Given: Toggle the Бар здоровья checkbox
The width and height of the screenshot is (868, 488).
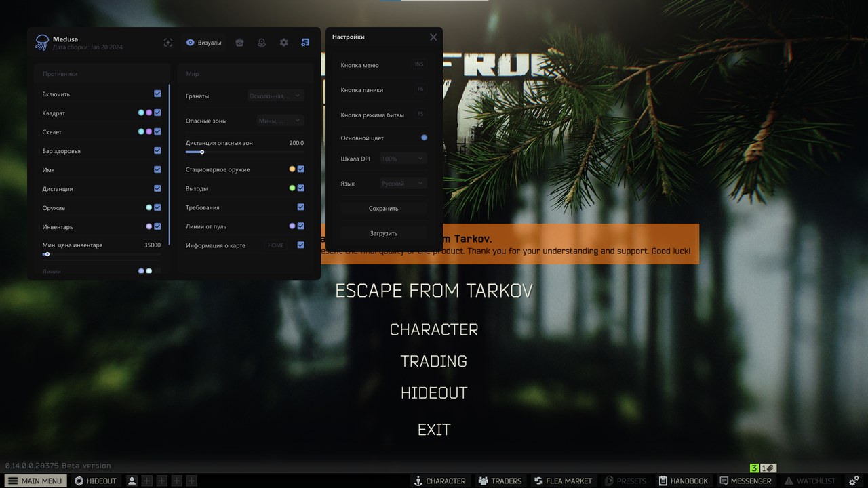Looking at the screenshot, I should 157,150.
